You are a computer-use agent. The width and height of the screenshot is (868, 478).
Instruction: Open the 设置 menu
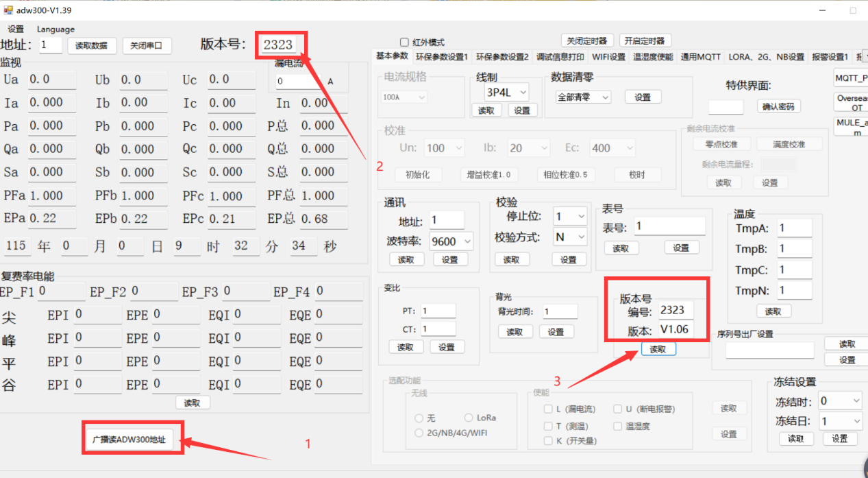[x=16, y=29]
